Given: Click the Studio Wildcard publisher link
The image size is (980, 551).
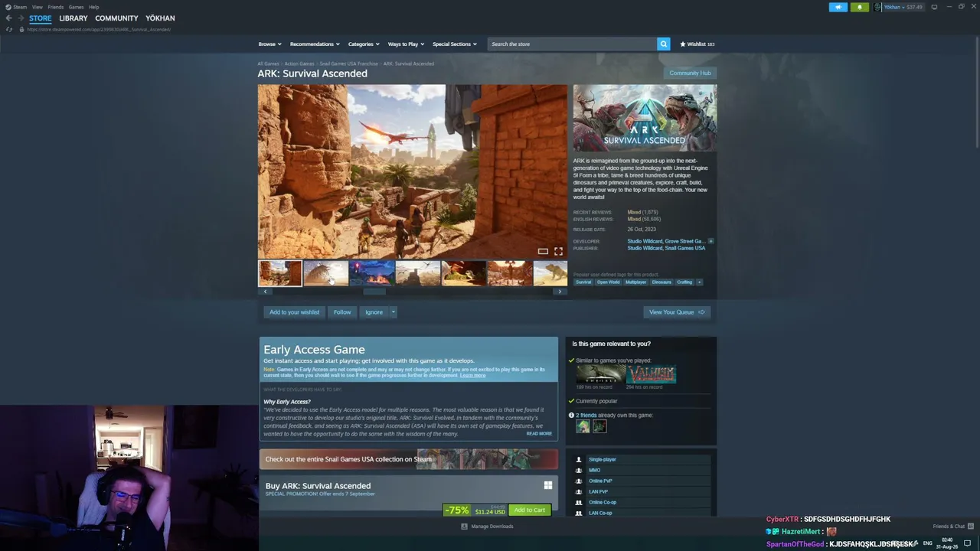Looking at the screenshot, I should pos(645,249).
